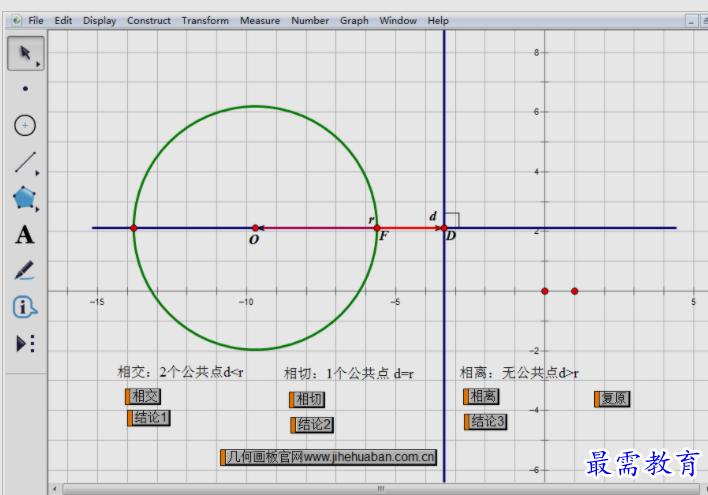Select the Text tool
Viewport: 708px width, 495px height.
(x=25, y=235)
